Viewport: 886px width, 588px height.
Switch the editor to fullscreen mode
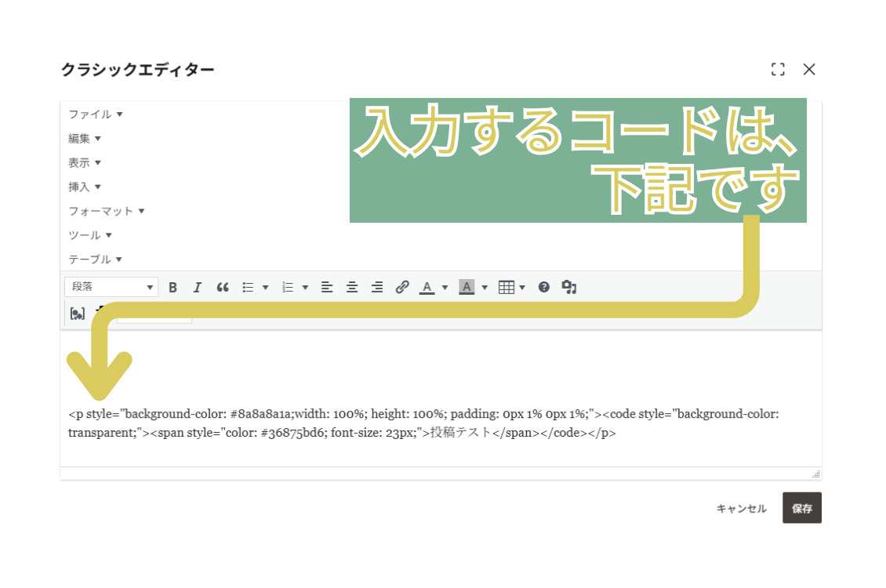point(778,70)
